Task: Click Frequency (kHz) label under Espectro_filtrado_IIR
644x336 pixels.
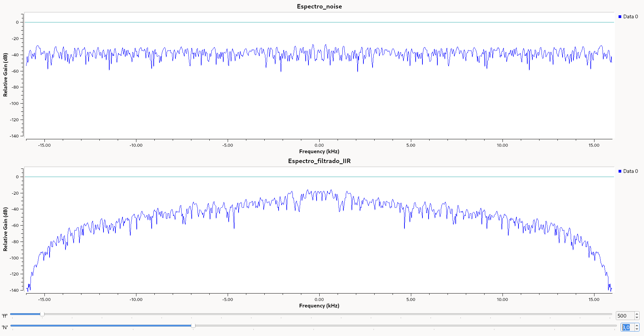Action: click(x=319, y=306)
